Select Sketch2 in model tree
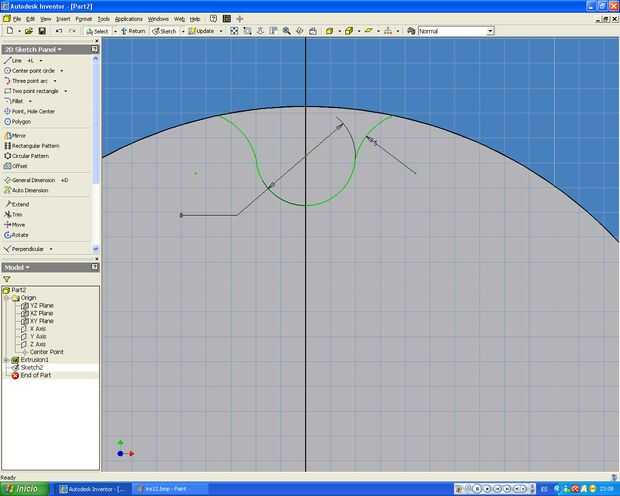 click(27, 368)
